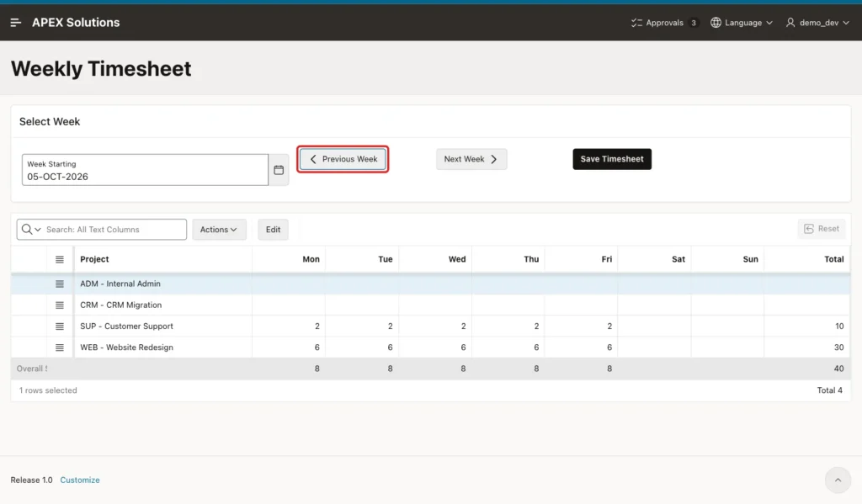Open the hamburger navigation menu
862x504 pixels.
point(15,23)
